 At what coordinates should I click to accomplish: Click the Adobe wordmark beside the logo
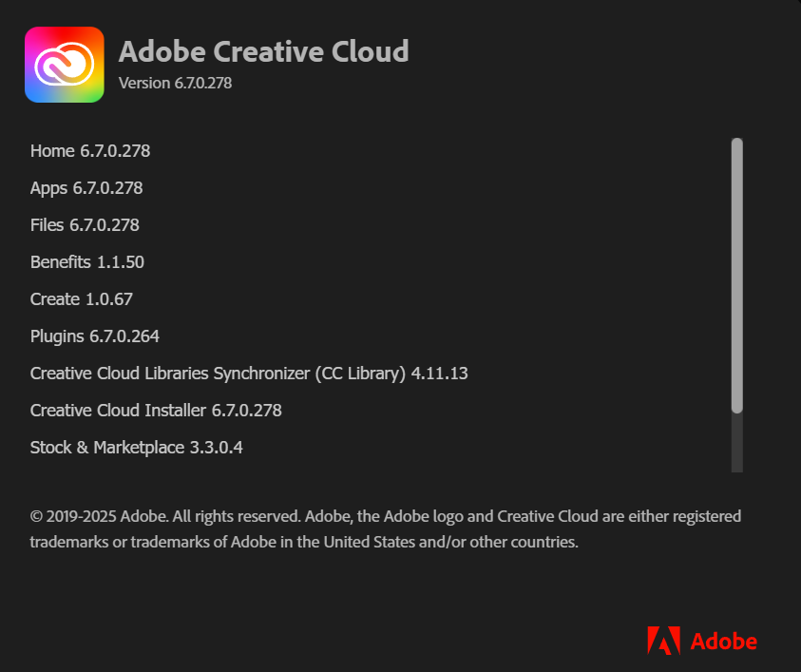(723, 642)
